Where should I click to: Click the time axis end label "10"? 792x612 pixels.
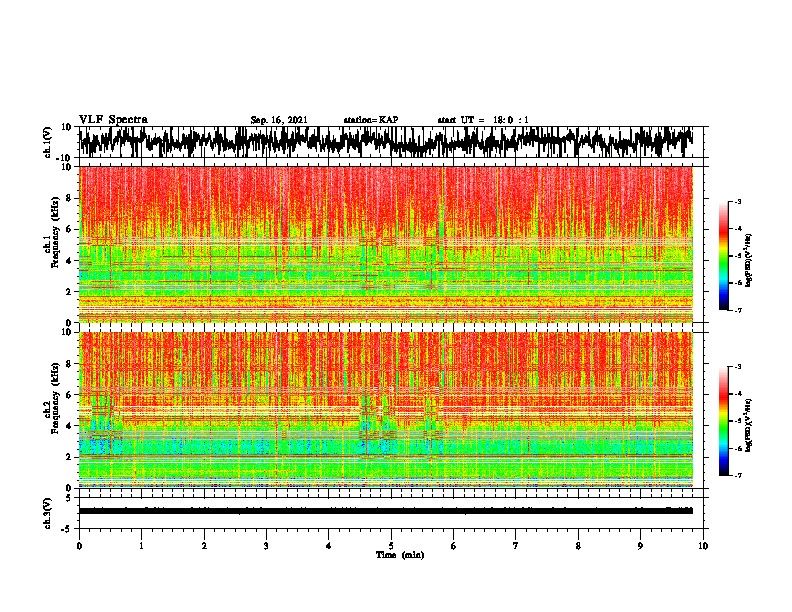coord(703,546)
